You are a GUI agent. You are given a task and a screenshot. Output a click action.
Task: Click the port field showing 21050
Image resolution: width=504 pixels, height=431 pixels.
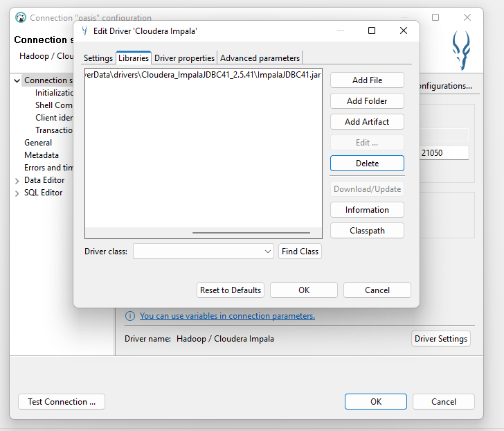pyautogui.click(x=444, y=152)
